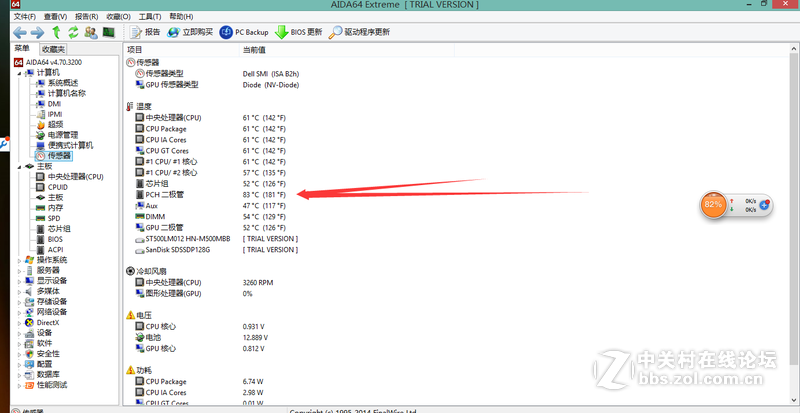Click the scroll down arrow of list
The width and height of the screenshot is (800, 413).
click(794, 401)
